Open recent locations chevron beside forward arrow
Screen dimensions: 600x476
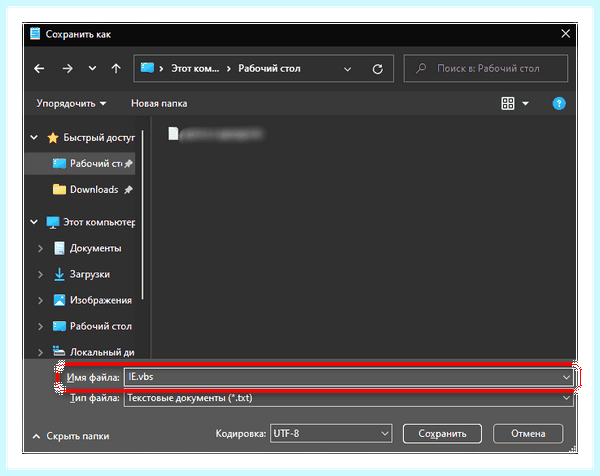(92, 68)
